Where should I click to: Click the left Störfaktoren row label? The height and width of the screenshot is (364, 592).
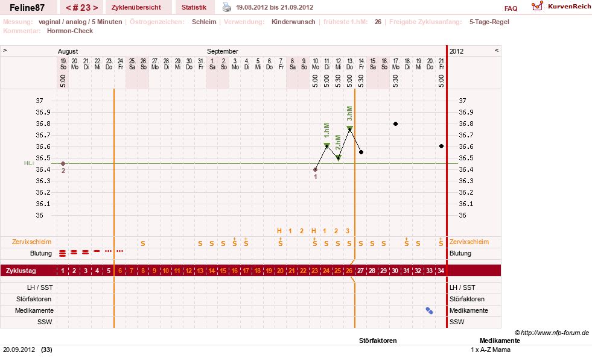(34, 299)
